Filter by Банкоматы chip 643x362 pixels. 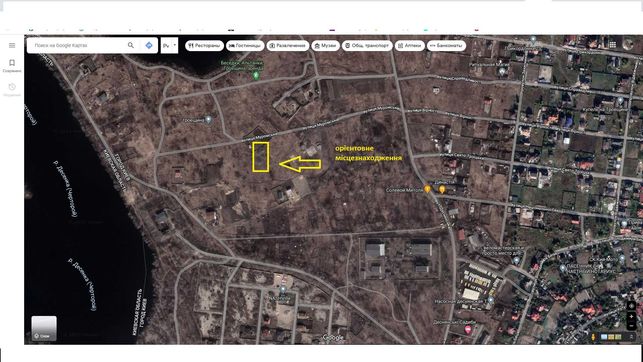447,46
